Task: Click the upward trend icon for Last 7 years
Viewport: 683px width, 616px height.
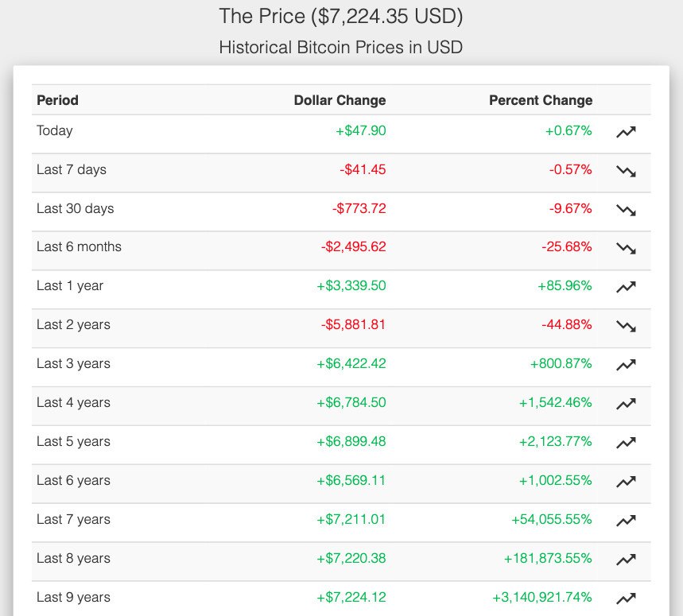Action: (x=626, y=521)
